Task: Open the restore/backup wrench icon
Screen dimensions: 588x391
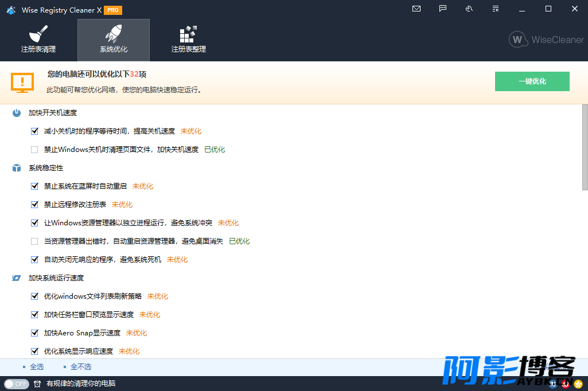Action: pyautogui.click(x=469, y=9)
